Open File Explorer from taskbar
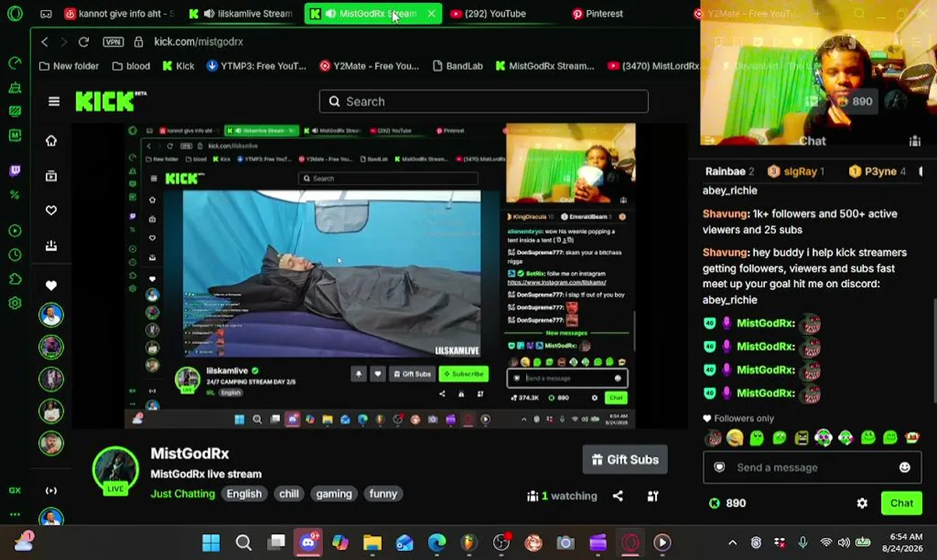The width and height of the screenshot is (937, 560). point(372,543)
